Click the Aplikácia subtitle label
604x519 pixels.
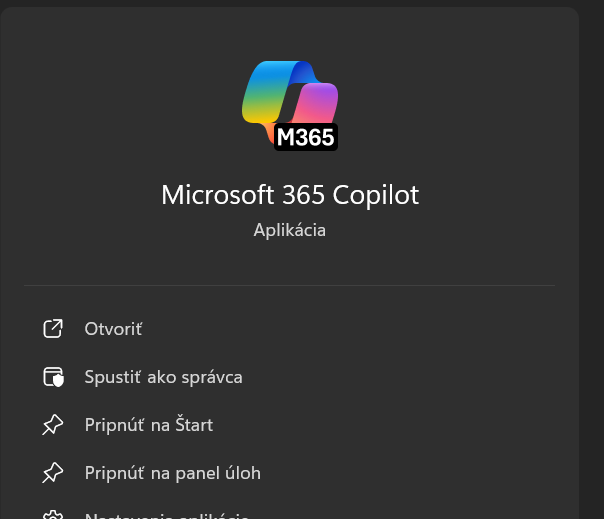click(290, 230)
